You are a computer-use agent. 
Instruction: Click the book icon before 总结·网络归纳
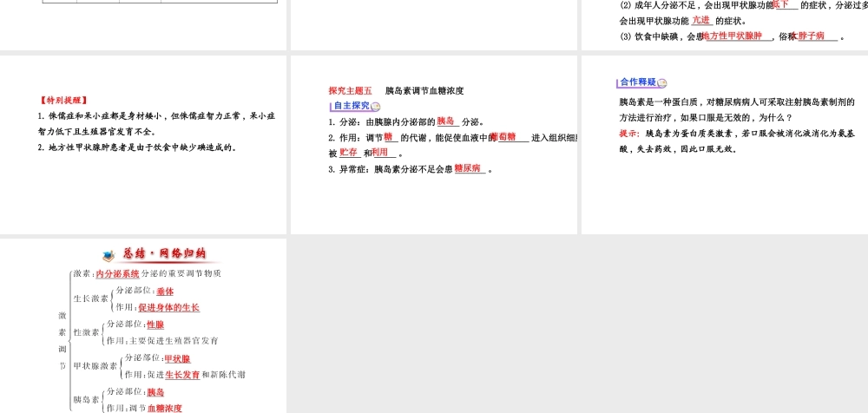pyautogui.click(x=108, y=255)
